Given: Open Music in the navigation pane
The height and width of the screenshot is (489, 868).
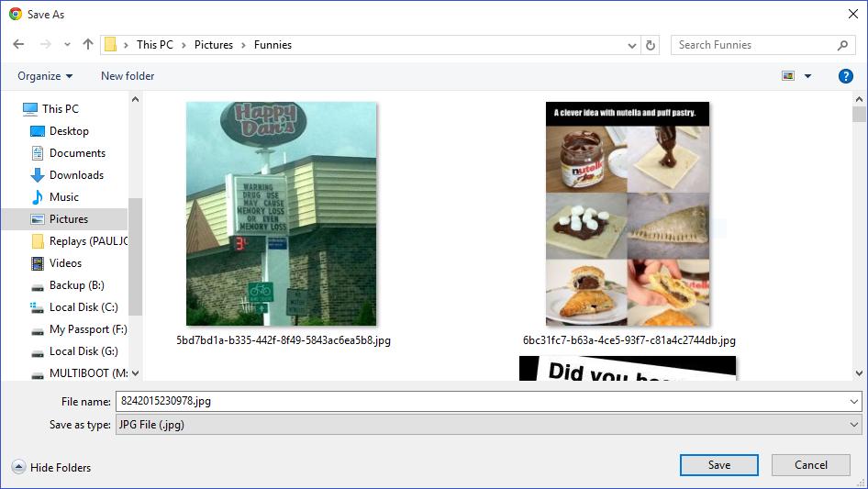Looking at the screenshot, I should (64, 197).
